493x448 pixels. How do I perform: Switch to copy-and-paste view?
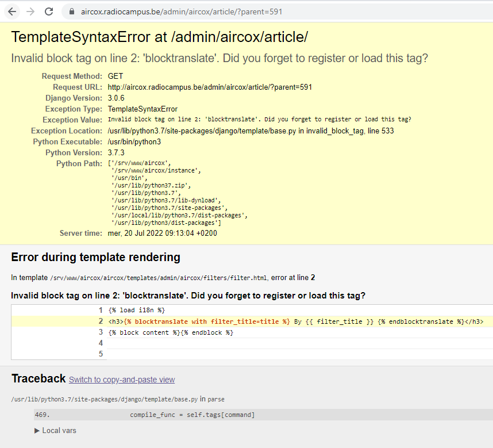click(x=122, y=380)
